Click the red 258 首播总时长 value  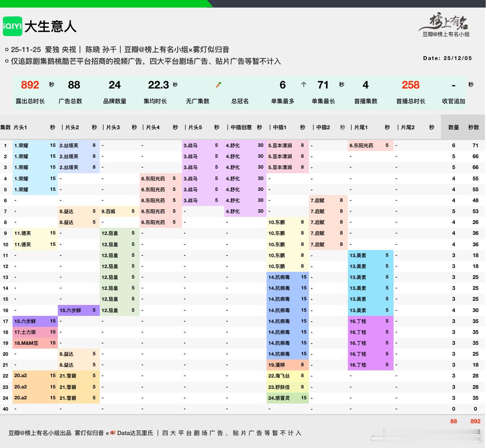pos(411,85)
